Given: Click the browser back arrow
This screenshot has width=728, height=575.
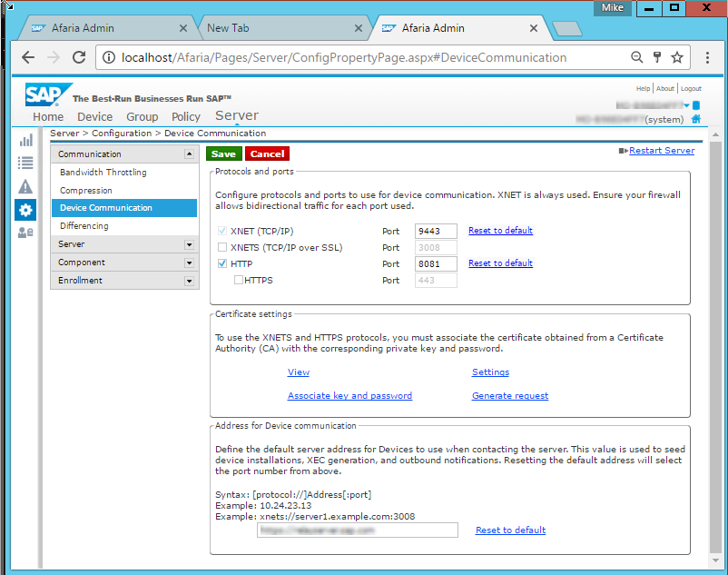Looking at the screenshot, I should (28, 57).
